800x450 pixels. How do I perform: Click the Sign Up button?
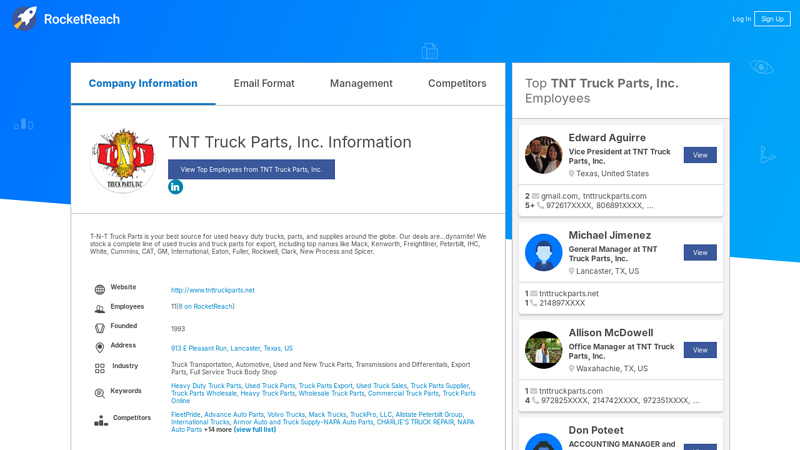tap(772, 19)
